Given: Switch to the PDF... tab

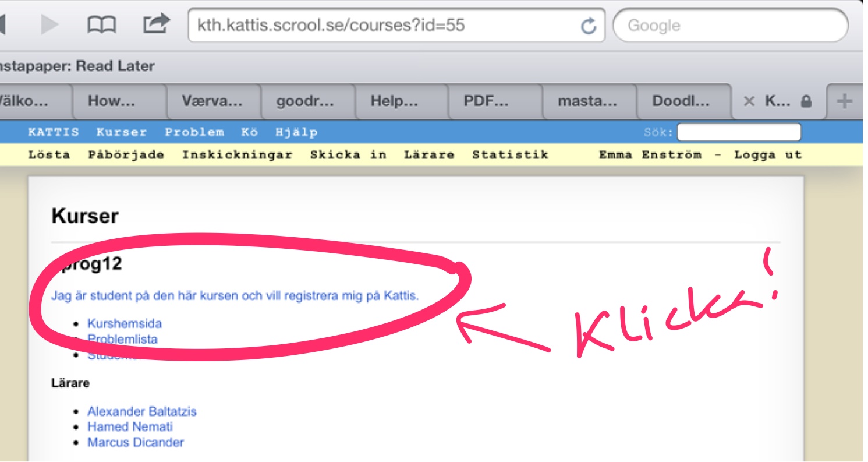Looking at the screenshot, I should (x=495, y=101).
